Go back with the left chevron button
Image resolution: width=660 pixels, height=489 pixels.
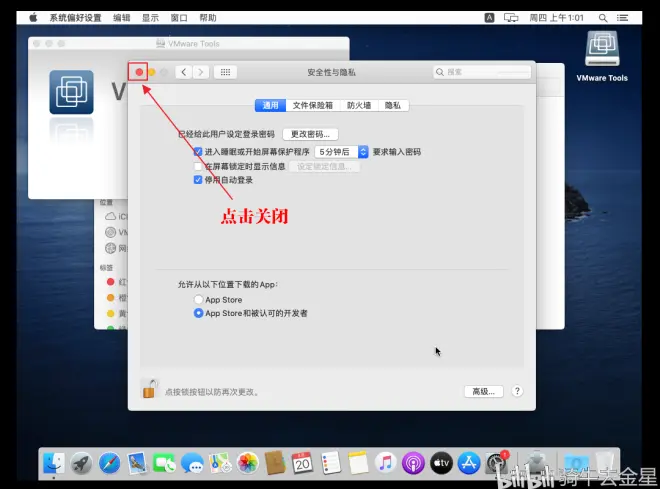point(184,72)
